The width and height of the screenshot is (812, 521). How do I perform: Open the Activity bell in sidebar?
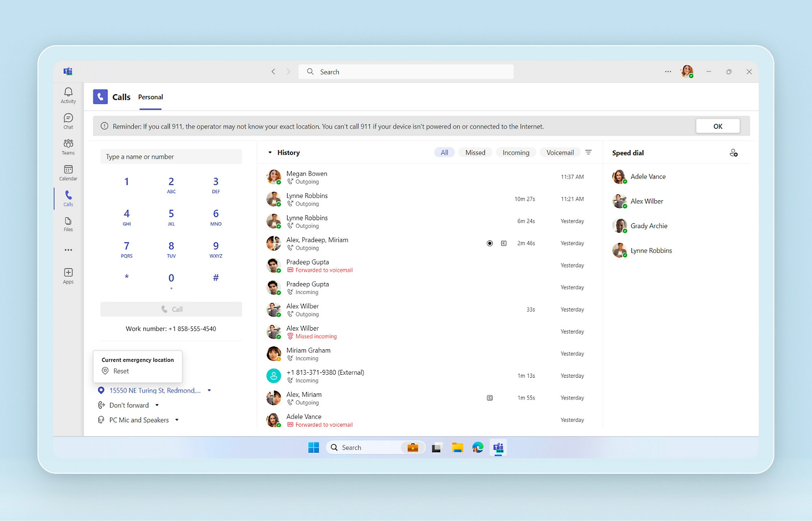tap(68, 95)
